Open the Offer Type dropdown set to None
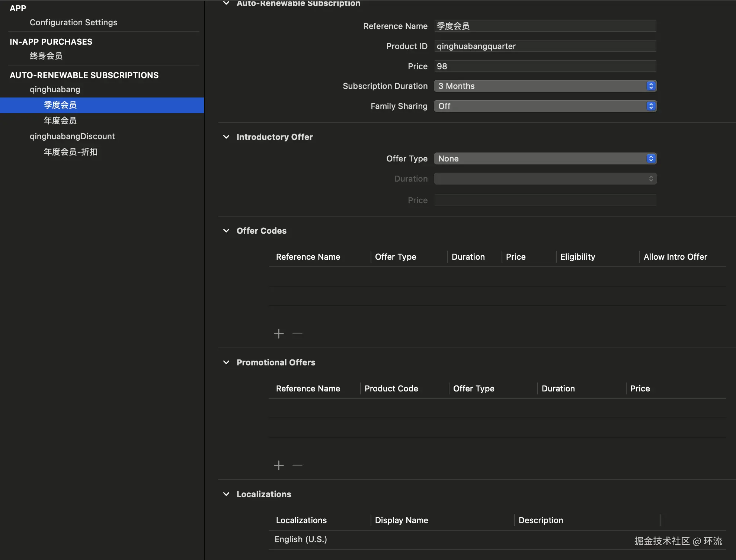Image resolution: width=736 pixels, height=560 pixels. click(545, 159)
